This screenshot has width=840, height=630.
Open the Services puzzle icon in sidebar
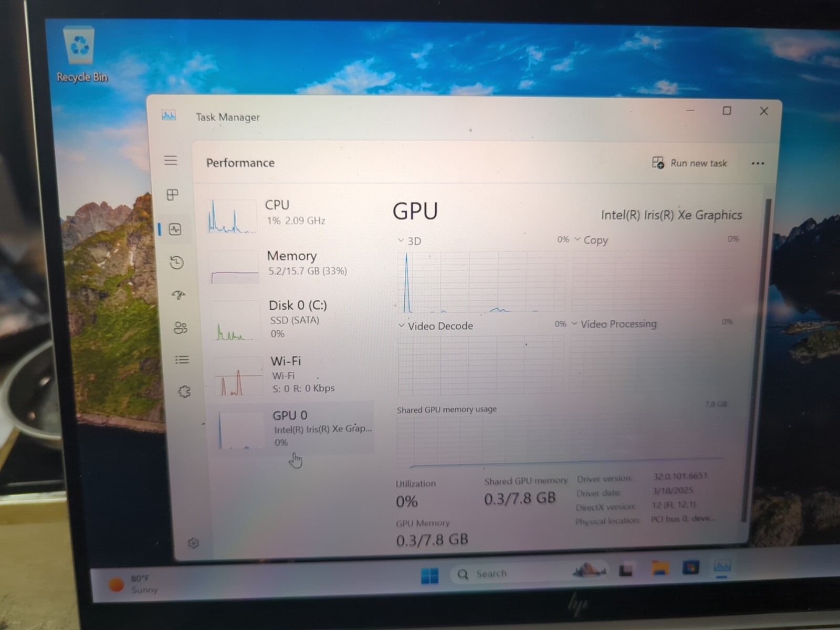(x=184, y=391)
